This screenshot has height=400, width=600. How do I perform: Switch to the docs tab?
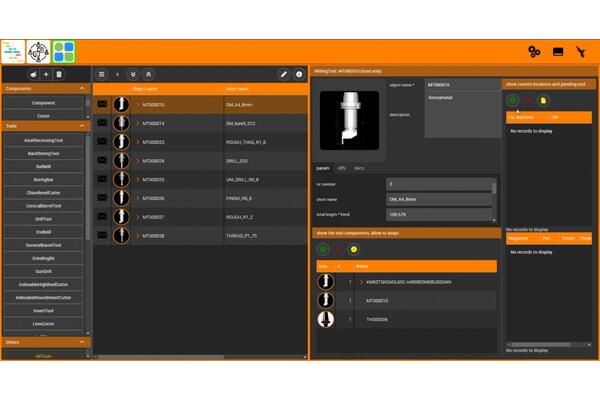pyautogui.click(x=359, y=167)
